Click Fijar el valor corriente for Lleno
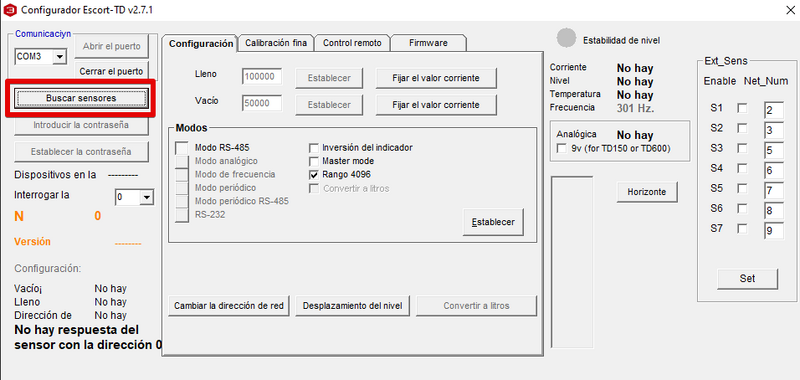Screen dimensions: 800x380 (x=436, y=78)
